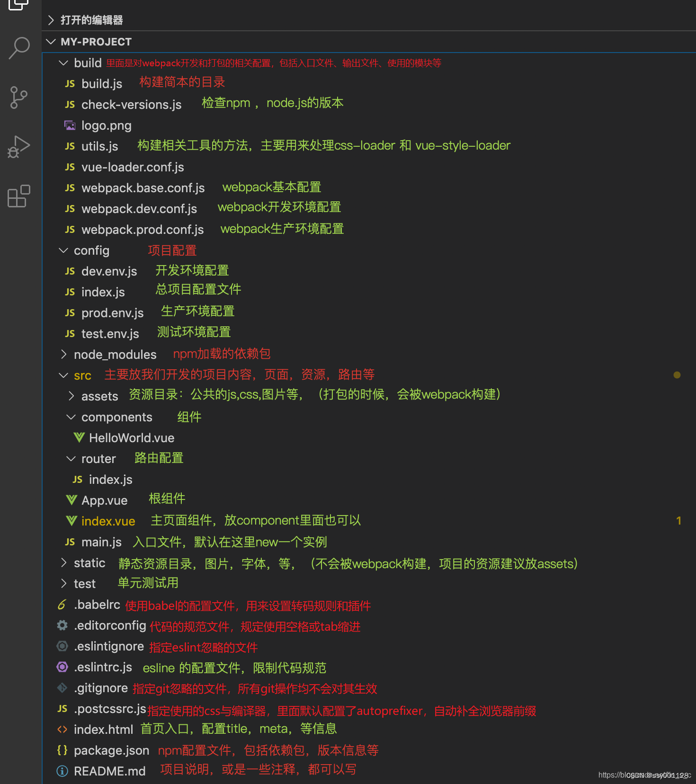Select .gitignore file name
Screen dimensions: 696x784
(101, 688)
